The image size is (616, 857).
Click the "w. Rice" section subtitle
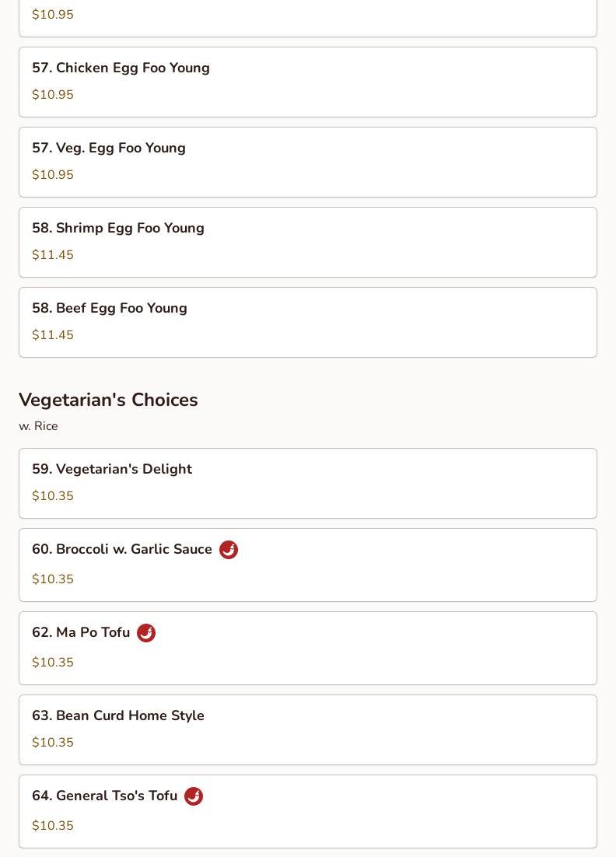tap(38, 426)
